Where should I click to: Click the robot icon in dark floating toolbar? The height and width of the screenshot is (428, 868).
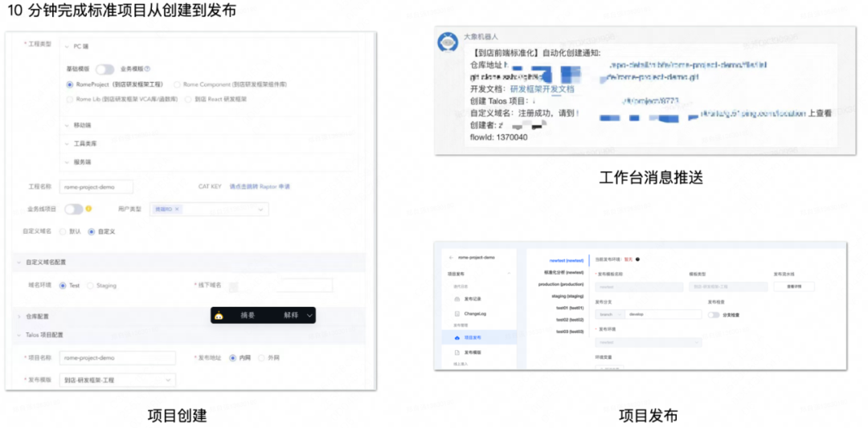[x=219, y=316]
